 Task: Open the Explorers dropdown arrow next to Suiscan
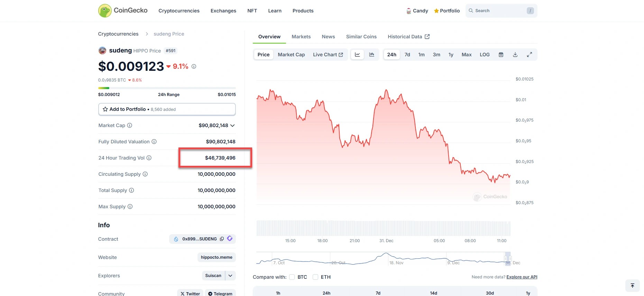pyautogui.click(x=230, y=276)
